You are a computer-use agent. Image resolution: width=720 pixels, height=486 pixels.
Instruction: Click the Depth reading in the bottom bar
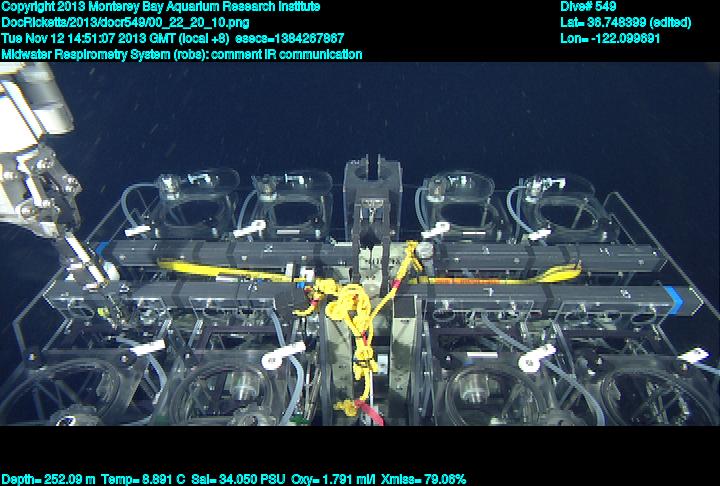(49, 479)
